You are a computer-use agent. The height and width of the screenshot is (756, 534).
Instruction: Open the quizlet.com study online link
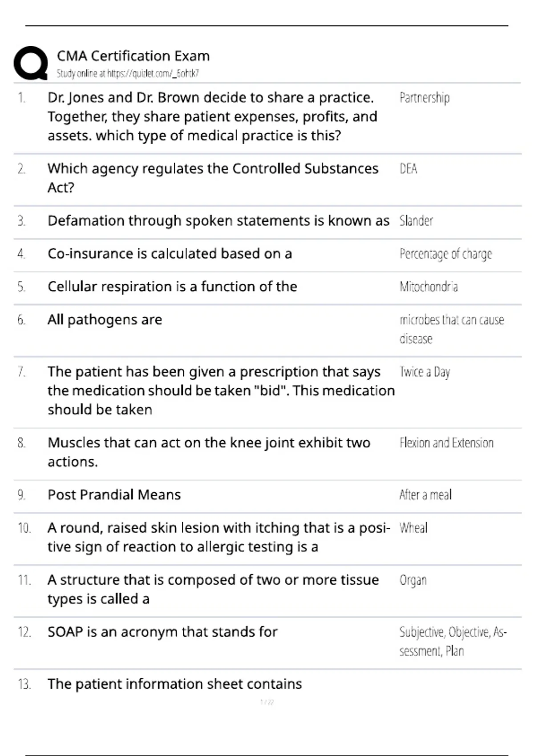coord(128,73)
